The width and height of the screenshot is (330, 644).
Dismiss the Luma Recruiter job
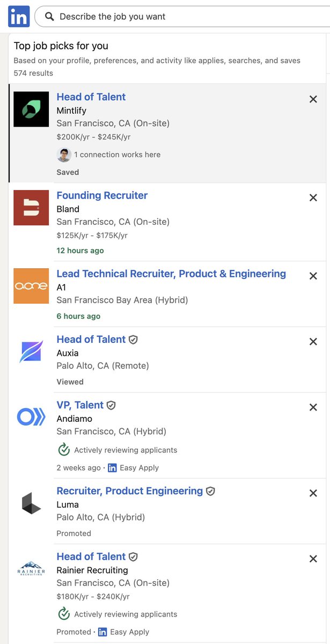[313, 493]
